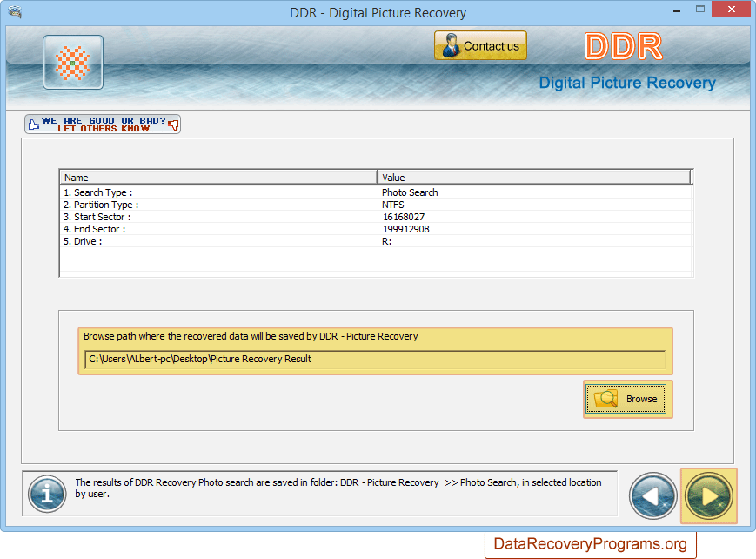This screenshot has width=756, height=559.
Task: Select the '1. Search Type :' row
Action: click(376, 192)
